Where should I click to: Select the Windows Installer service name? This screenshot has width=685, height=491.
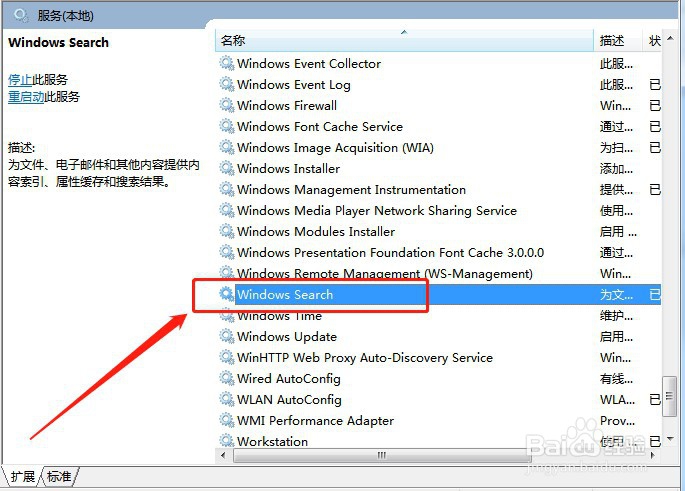tap(288, 169)
